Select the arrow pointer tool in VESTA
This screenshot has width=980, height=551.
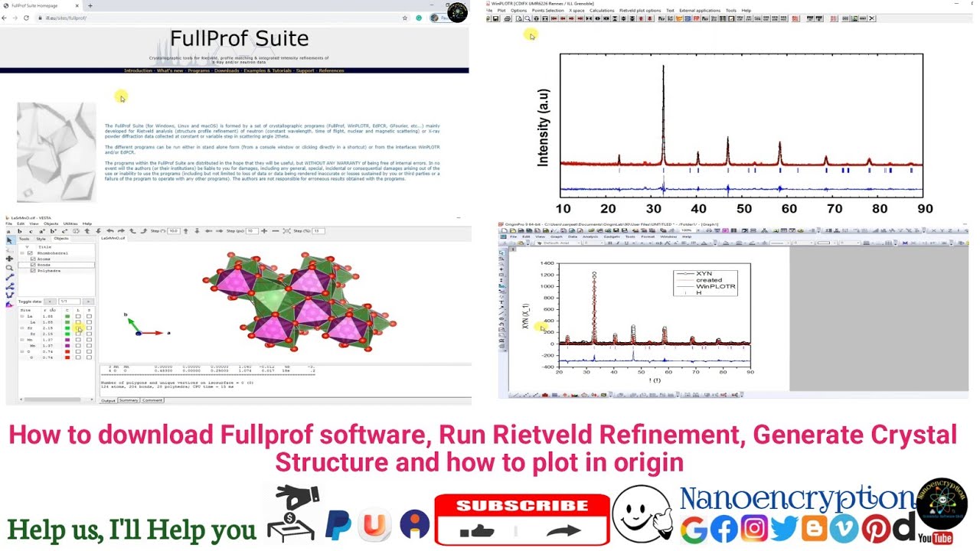[x=9, y=240]
